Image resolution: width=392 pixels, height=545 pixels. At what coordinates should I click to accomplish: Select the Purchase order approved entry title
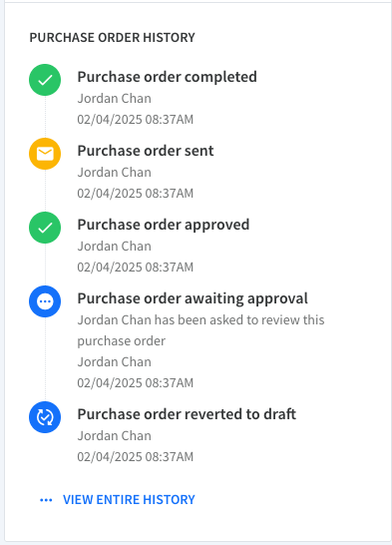[164, 225]
